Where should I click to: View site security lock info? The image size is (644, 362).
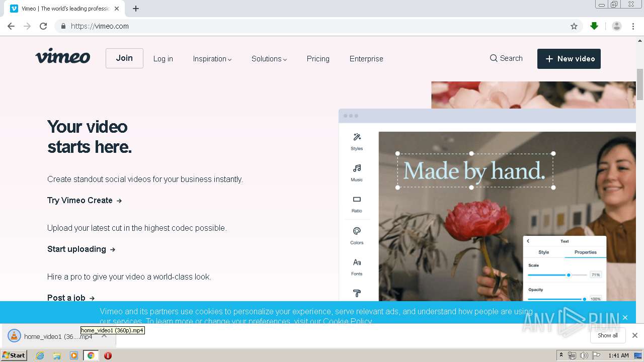(63, 26)
